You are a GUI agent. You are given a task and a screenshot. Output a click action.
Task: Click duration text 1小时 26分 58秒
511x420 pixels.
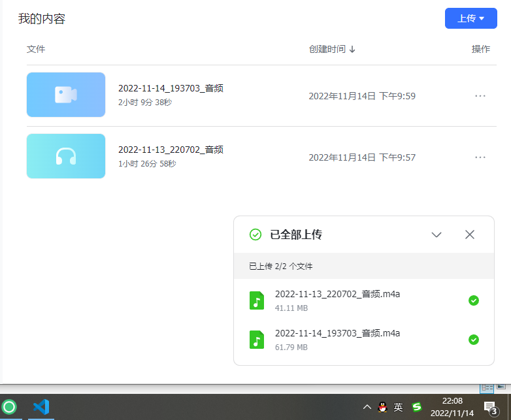pos(147,163)
